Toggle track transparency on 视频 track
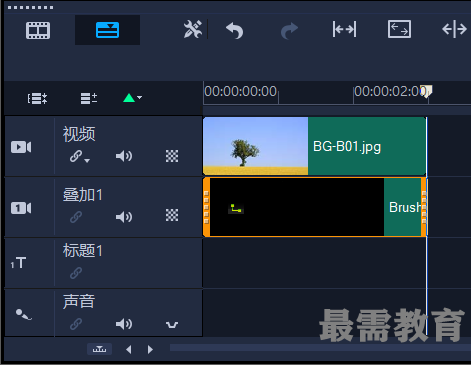Viewport: 471px width, 365px height. tap(172, 156)
